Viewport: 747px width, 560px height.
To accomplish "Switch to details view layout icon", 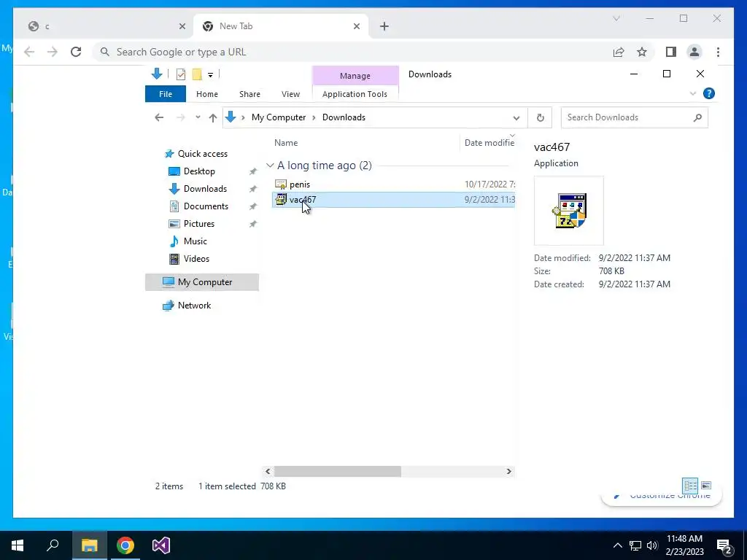I will [x=690, y=486].
